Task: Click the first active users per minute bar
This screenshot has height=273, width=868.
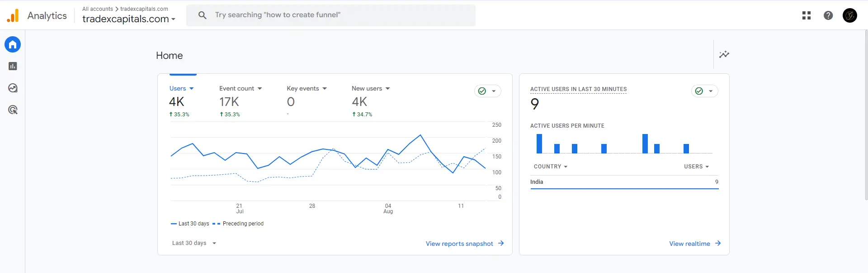Action: pyautogui.click(x=539, y=144)
